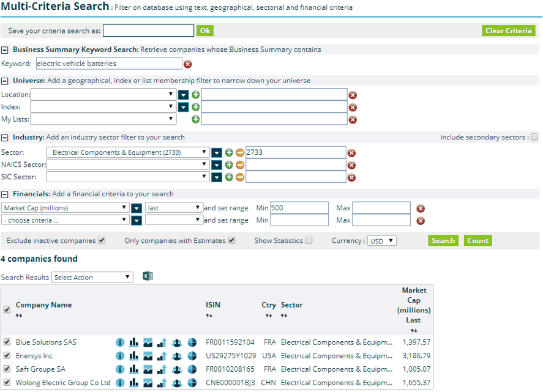This screenshot has height=392, width=543.
Task: Open Enersys Inc company link
Action: 34,356
